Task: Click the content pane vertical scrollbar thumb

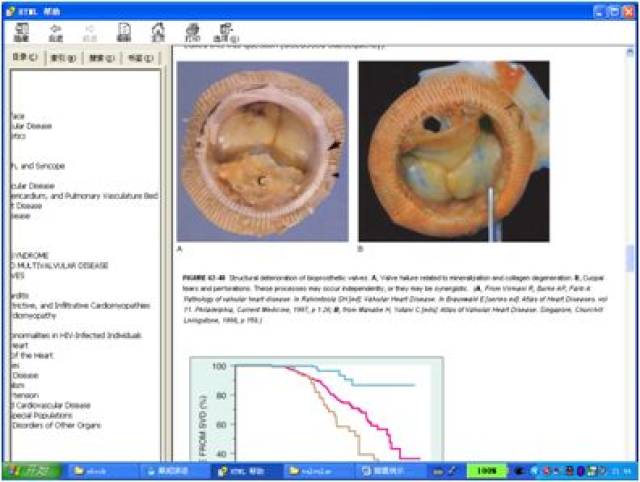Action: coord(630,259)
